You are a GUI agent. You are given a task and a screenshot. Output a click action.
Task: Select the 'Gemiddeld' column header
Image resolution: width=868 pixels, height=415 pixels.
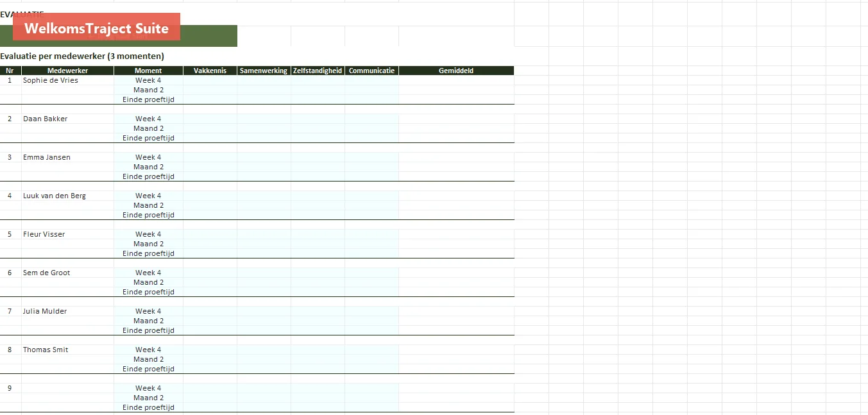coord(456,71)
